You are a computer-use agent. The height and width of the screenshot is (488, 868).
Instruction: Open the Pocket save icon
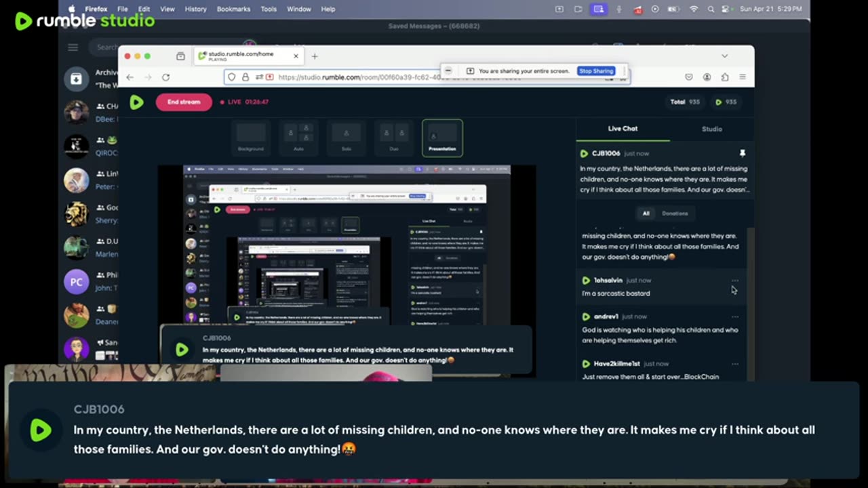tap(689, 77)
